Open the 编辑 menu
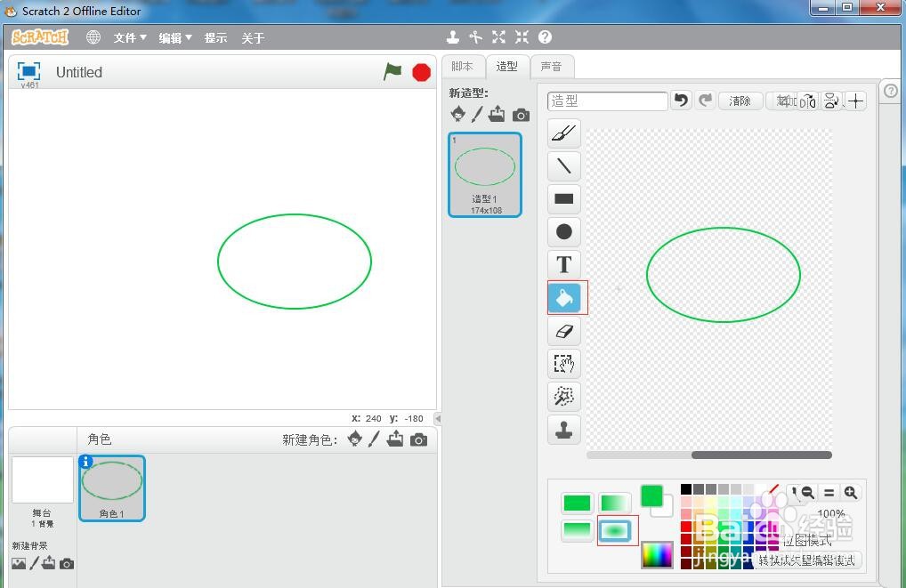This screenshot has height=588, width=906. point(174,37)
